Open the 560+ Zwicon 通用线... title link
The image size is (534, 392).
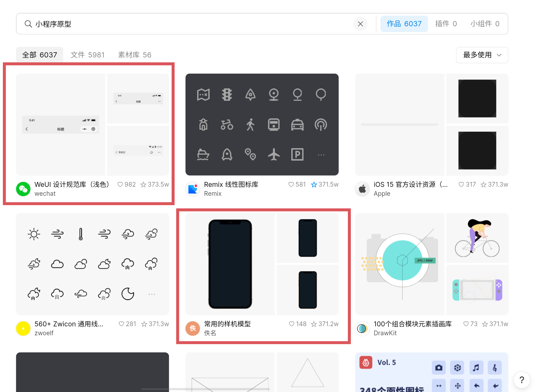[69, 324]
